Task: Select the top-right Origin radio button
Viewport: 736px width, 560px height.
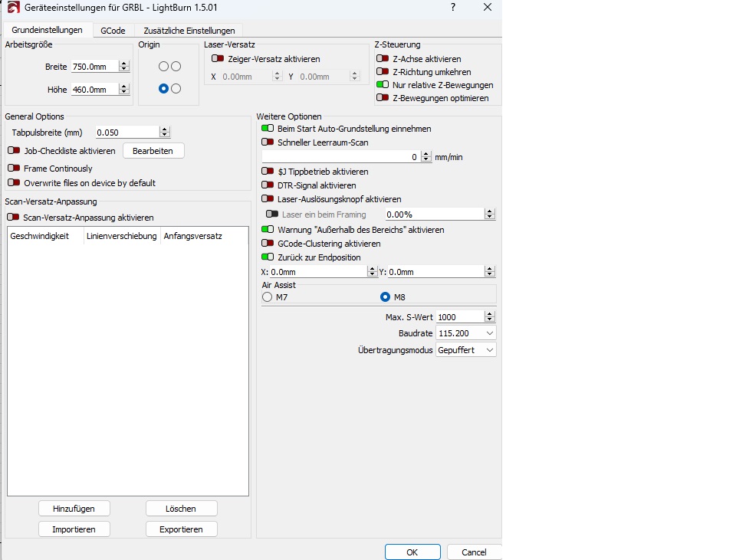Action: click(x=176, y=67)
